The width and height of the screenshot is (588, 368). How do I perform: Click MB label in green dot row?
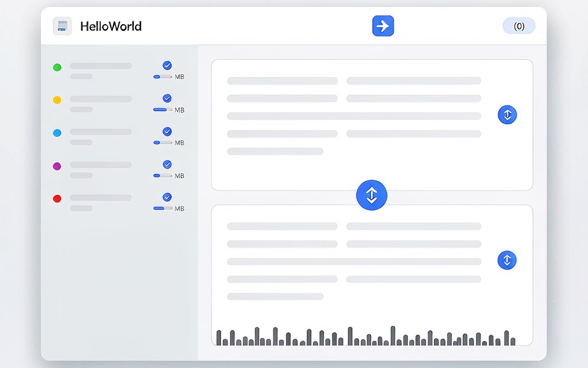coord(180,76)
